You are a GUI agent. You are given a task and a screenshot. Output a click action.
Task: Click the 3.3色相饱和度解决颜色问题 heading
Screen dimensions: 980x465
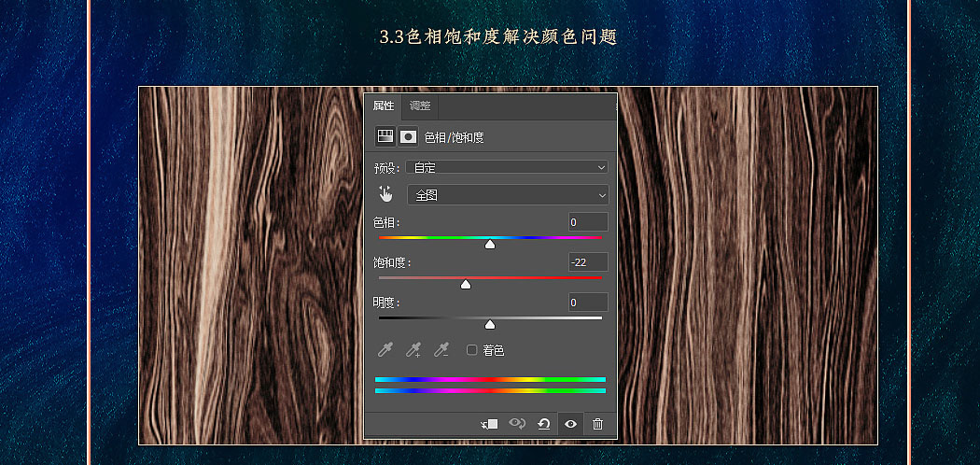click(x=498, y=36)
